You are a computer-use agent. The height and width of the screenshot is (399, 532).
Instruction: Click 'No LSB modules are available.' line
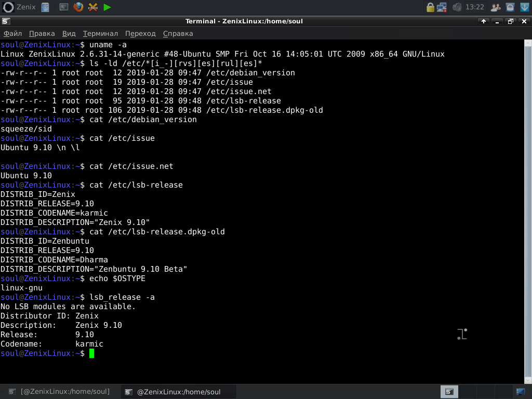[x=68, y=307]
